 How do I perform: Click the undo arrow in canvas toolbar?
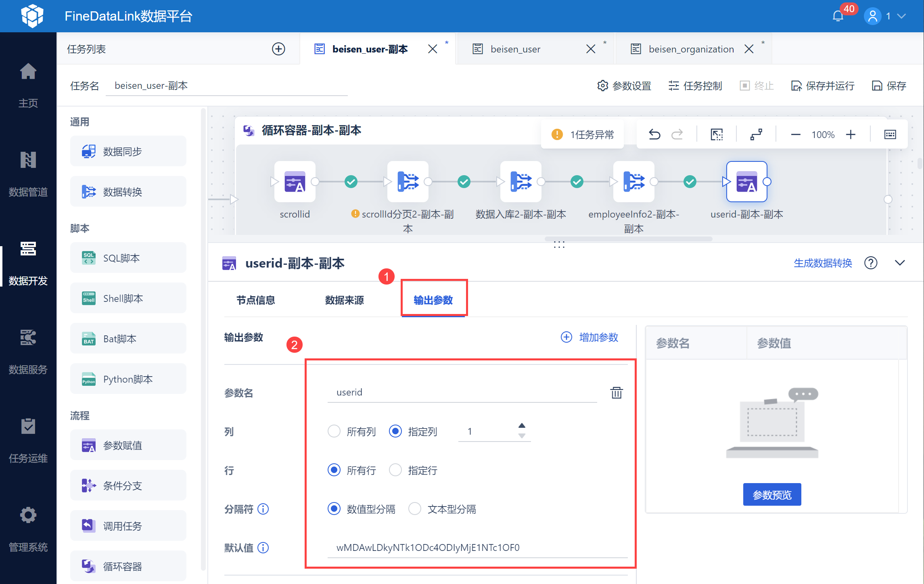click(654, 134)
